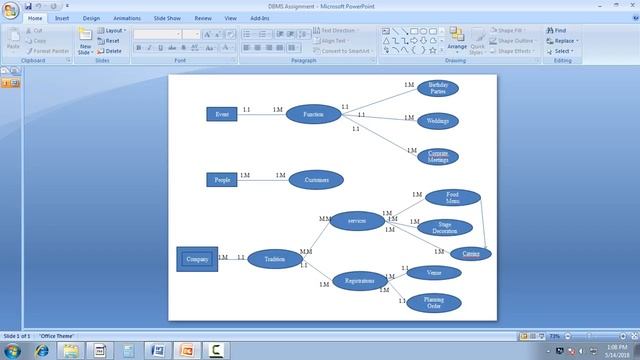
Task: Open the Text Direction dropdown
Action: [336, 31]
